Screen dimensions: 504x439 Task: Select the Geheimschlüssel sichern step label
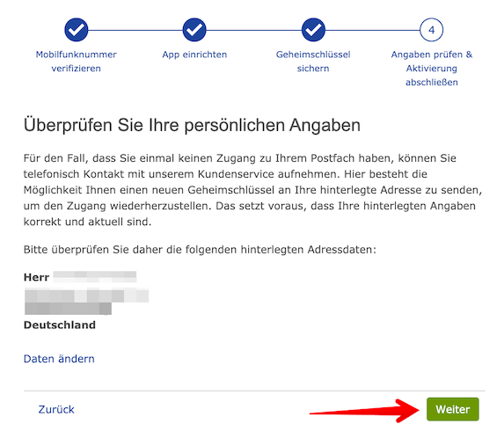point(313,62)
